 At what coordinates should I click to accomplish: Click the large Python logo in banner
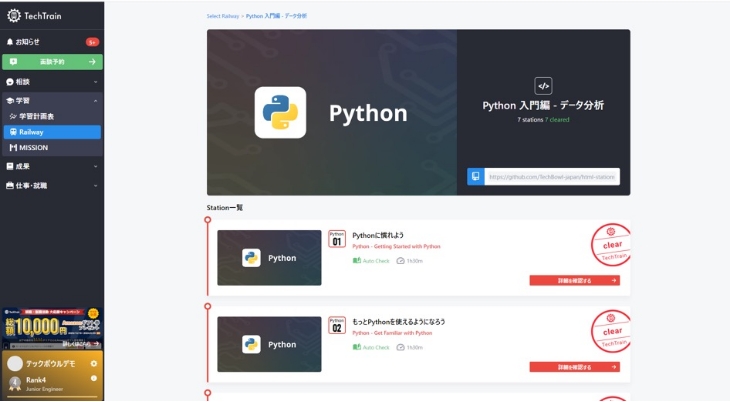pyautogui.click(x=280, y=112)
